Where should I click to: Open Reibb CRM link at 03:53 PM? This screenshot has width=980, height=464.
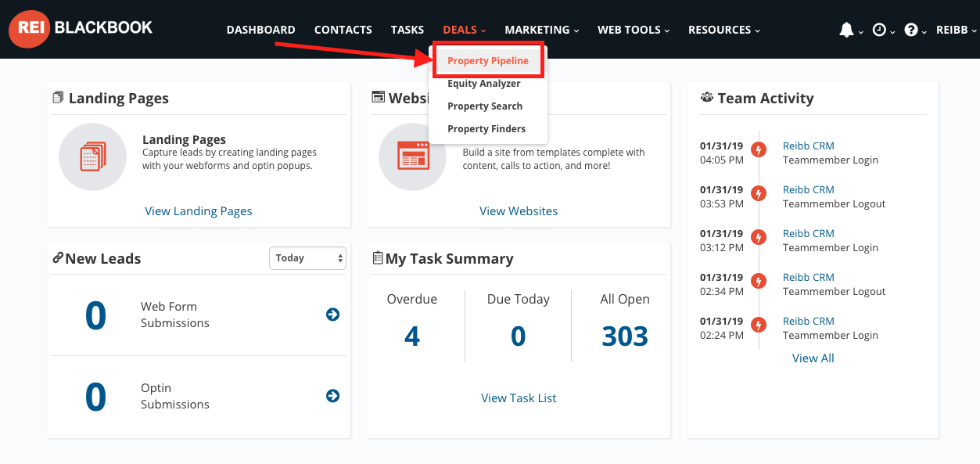tap(809, 190)
